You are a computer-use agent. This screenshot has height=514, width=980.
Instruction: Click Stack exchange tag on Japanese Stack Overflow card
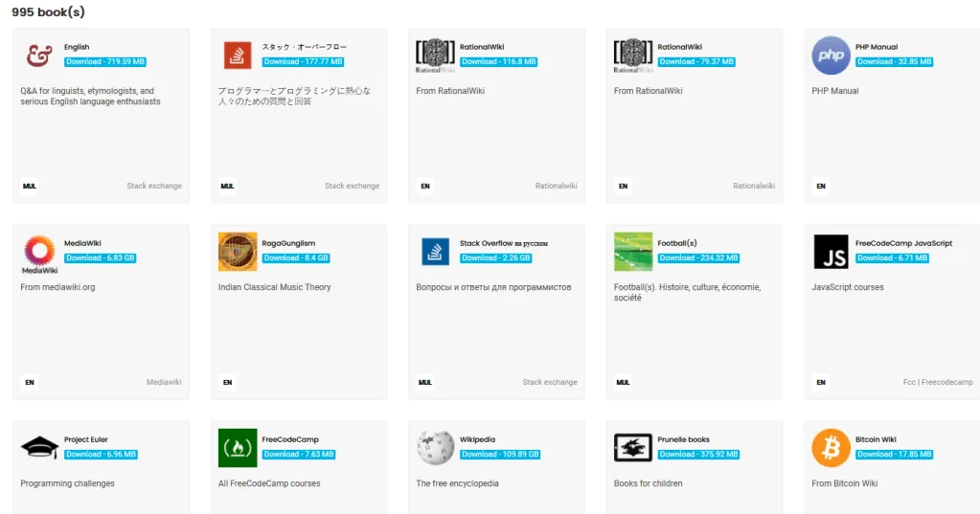pyautogui.click(x=352, y=186)
